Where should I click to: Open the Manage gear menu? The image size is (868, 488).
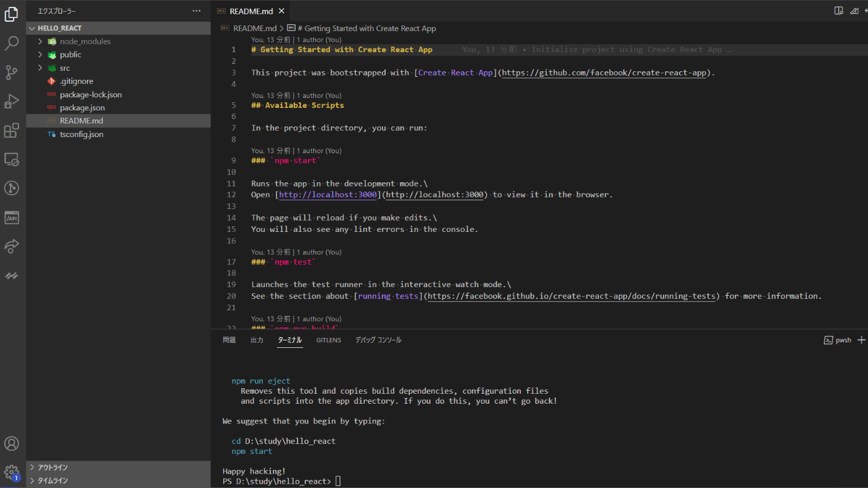(x=11, y=472)
